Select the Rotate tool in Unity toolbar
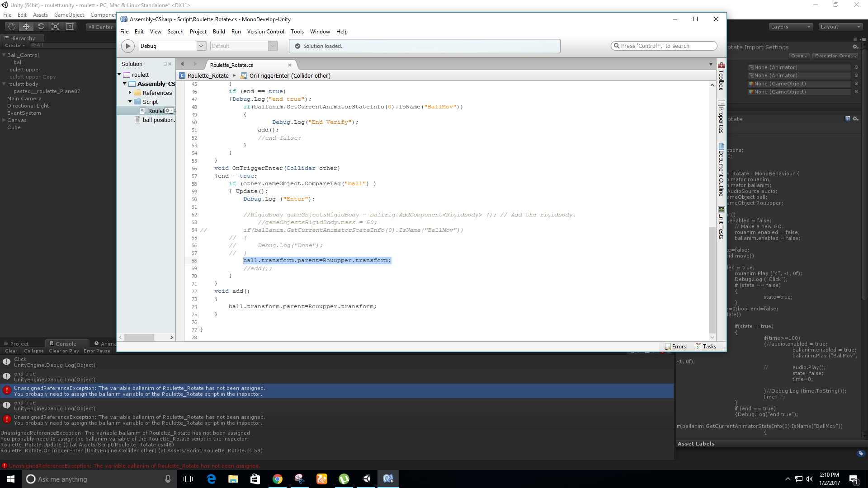 (41, 27)
